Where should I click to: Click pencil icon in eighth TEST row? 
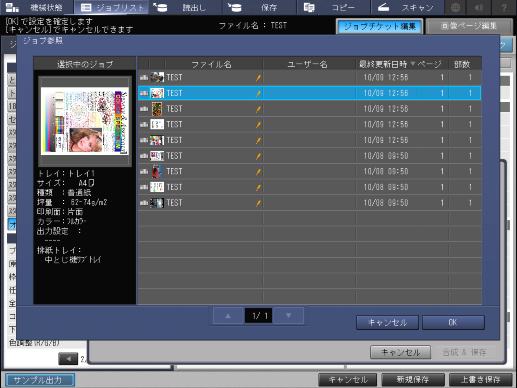(258, 187)
